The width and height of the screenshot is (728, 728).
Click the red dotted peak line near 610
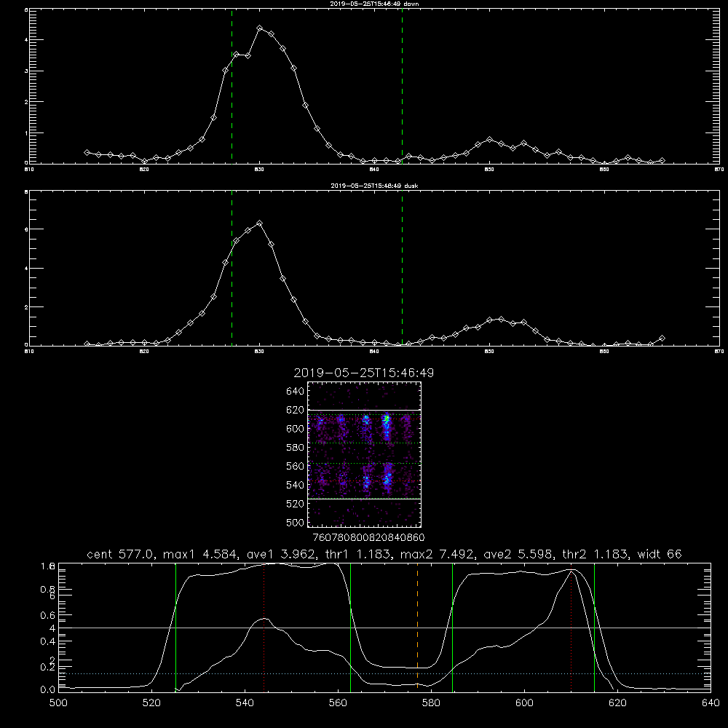[571, 626]
